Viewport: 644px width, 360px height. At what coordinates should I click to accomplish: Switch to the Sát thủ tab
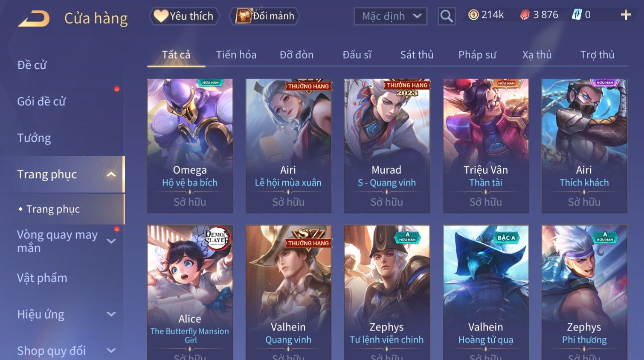pyautogui.click(x=417, y=55)
